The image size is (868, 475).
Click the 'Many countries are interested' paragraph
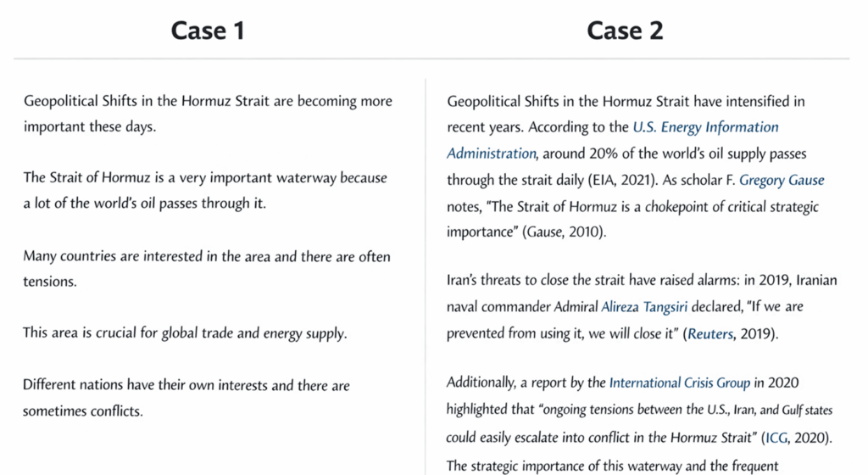(207, 268)
